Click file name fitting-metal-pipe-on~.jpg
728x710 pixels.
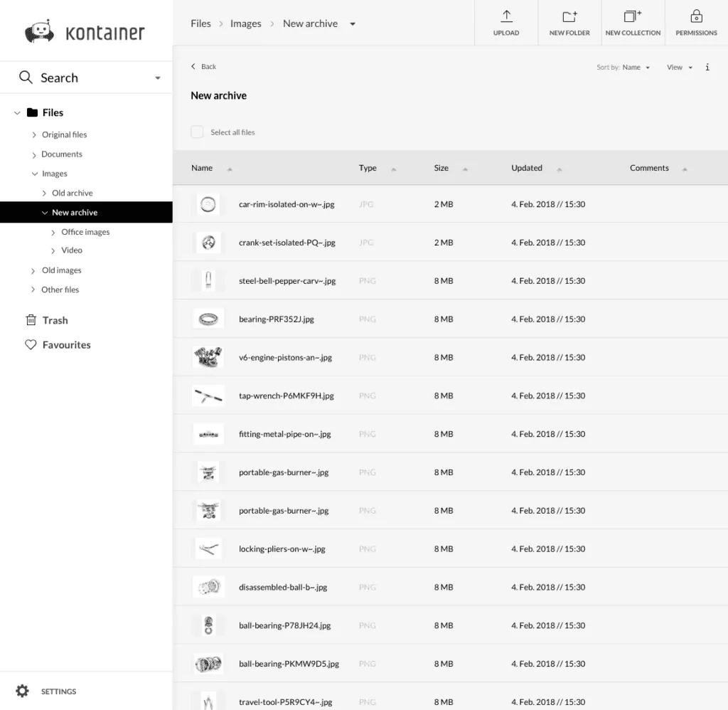click(284, 434)
